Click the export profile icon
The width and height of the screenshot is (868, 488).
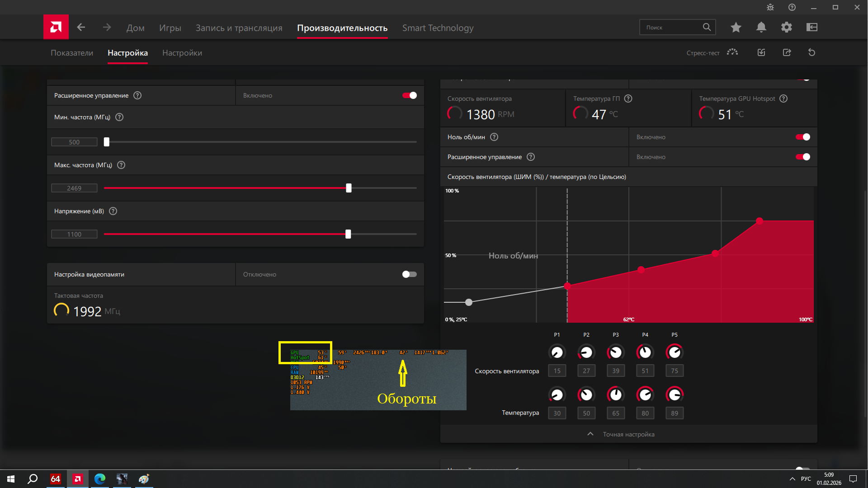click(787, 52)
